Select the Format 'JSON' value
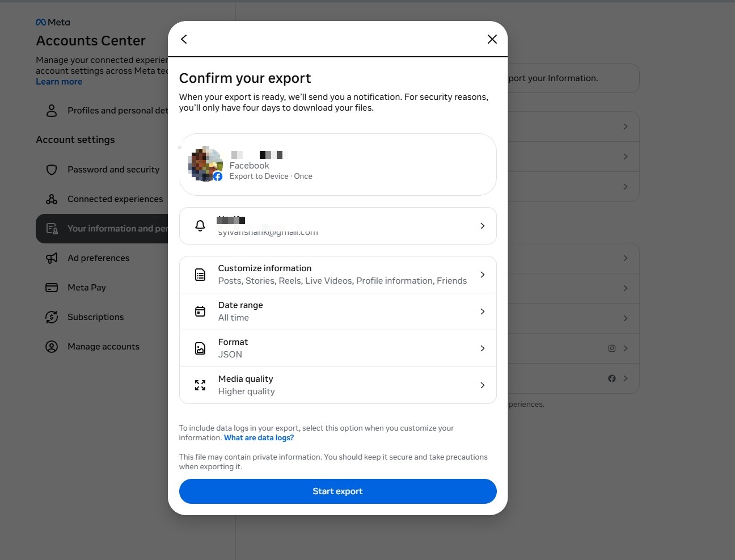735x560 pixels. tap(230, 355)
